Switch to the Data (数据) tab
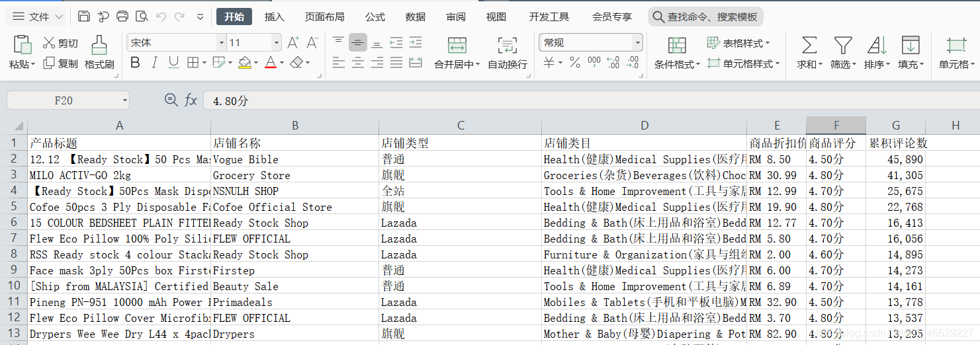 coord(416,17)
